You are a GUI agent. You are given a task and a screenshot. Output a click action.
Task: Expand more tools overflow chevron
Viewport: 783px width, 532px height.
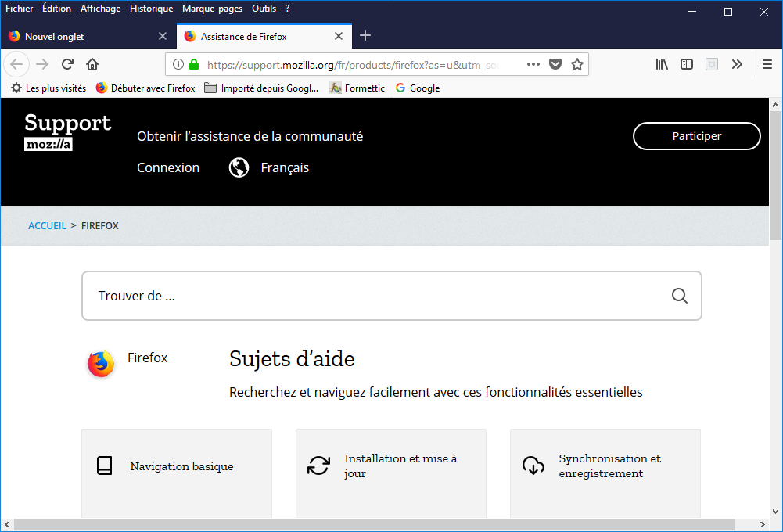(737, 64)
